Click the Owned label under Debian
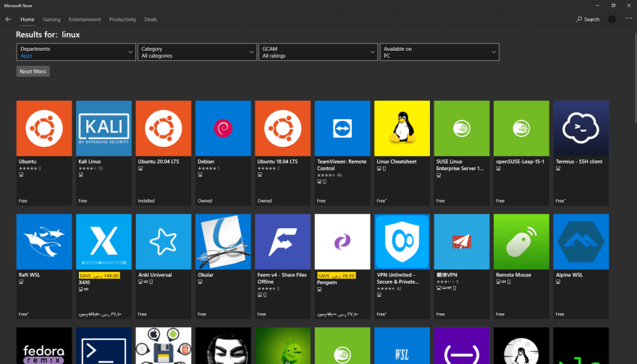This screenshot has width=637, height=364. pyautogui.click(x=205, y=200)
